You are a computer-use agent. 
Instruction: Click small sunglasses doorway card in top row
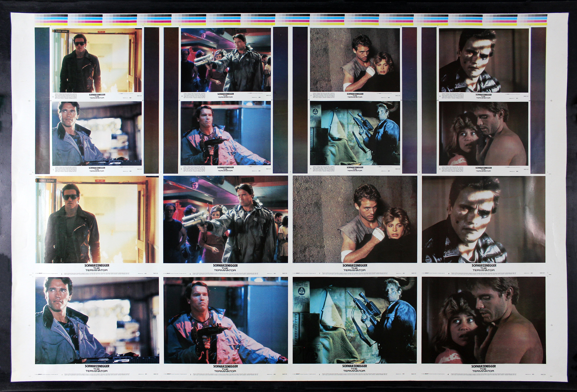pos(97,60)
